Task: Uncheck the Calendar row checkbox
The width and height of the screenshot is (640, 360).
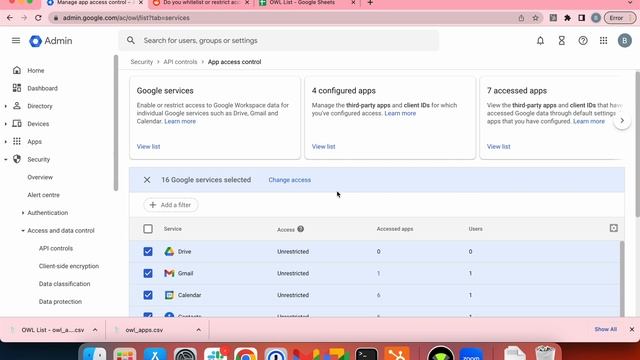Action: 148,295
